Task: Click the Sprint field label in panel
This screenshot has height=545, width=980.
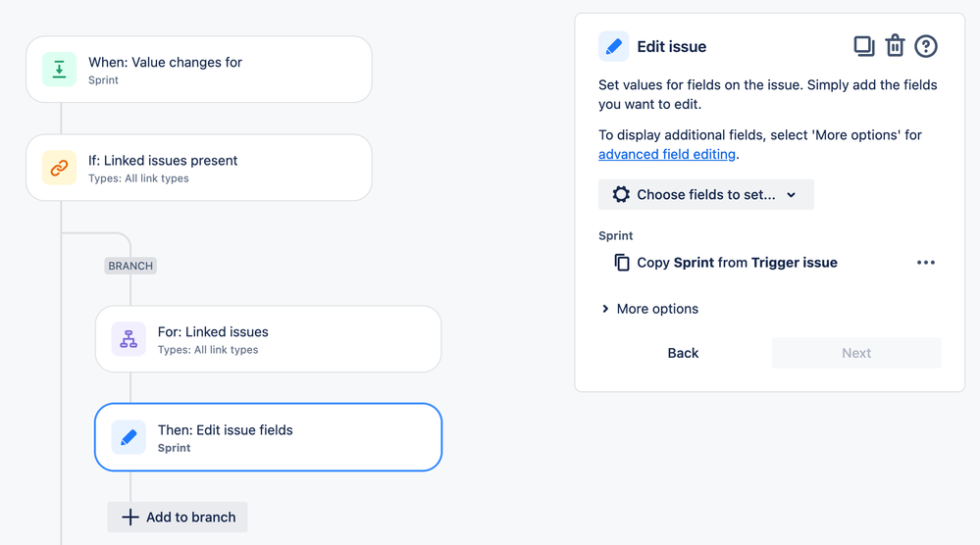Action: click(x=616, y=235)
